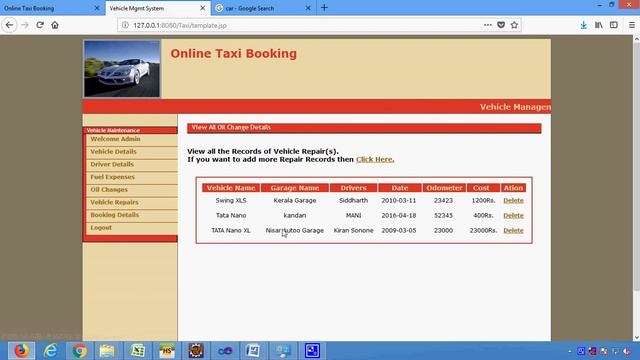Go back with the browser Back arrow
Viewport: 640px width, 360px height.
pos(9,25)
